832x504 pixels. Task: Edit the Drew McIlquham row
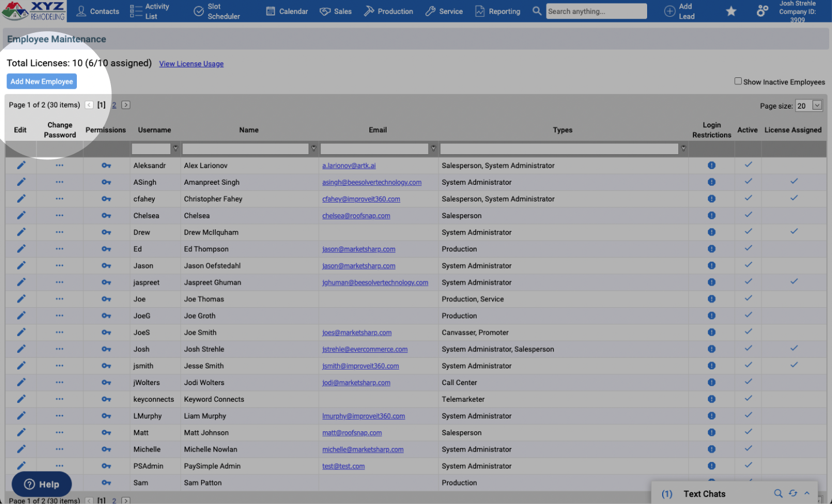click(21, 232)
